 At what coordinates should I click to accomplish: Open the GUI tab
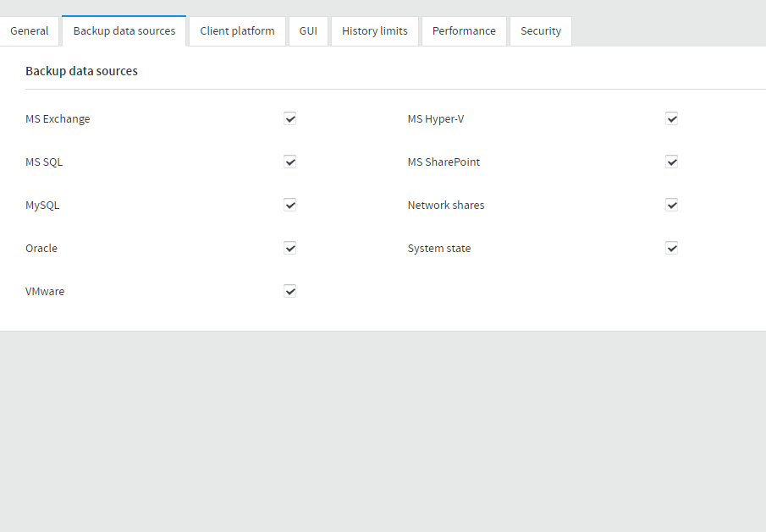click(308, 31)
